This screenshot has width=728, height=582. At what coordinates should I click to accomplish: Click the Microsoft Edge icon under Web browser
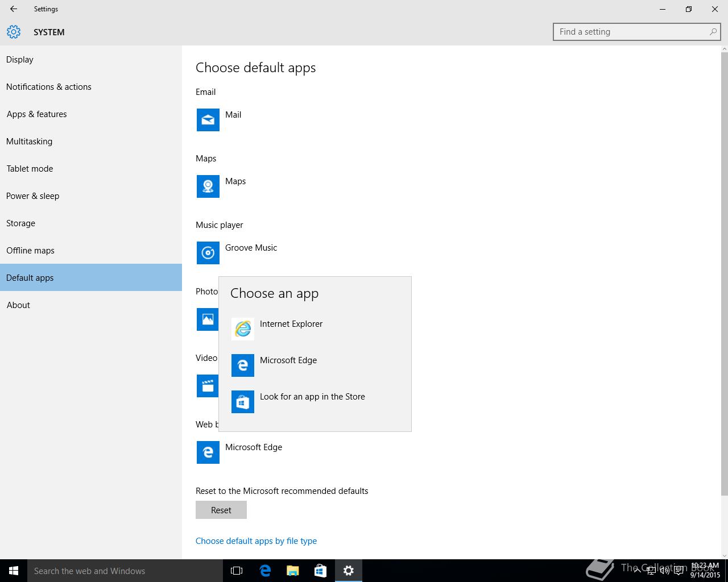click(x=208, y=452)
